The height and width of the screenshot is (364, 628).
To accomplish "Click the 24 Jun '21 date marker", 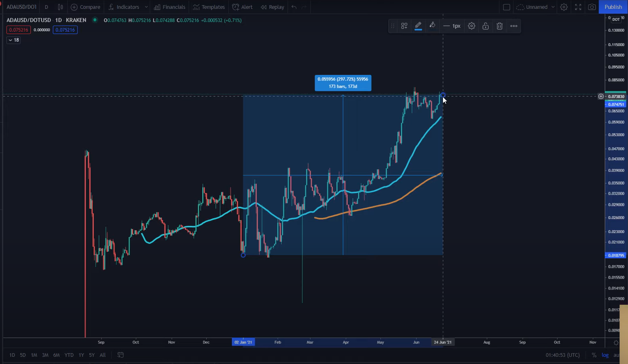I will [x=443, y=342].
